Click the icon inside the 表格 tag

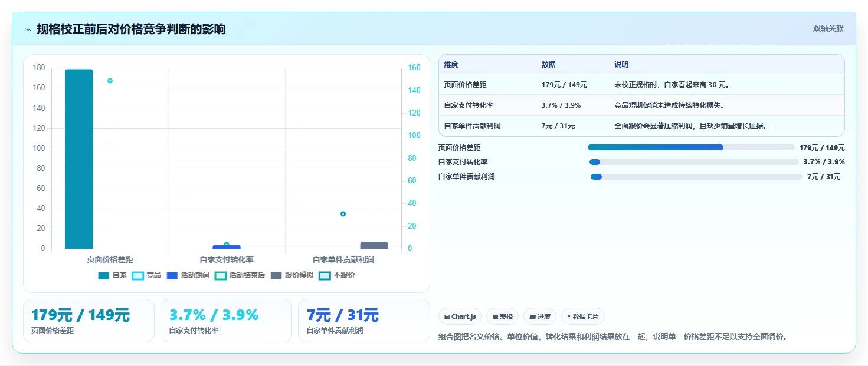tap(495, 316)
